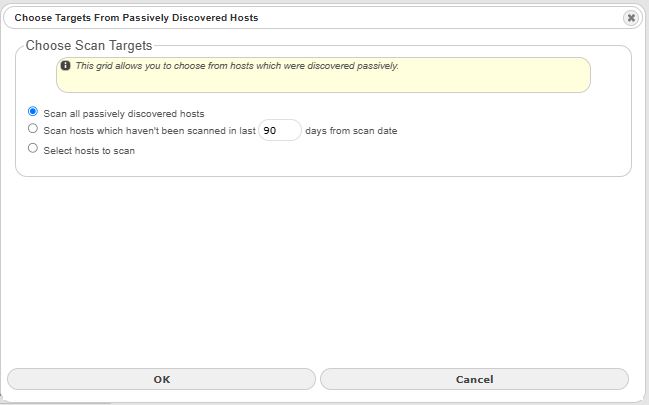Click 'Scan hosts which haven't been scanned' label text
649x405 pixels.
[149, 131]
